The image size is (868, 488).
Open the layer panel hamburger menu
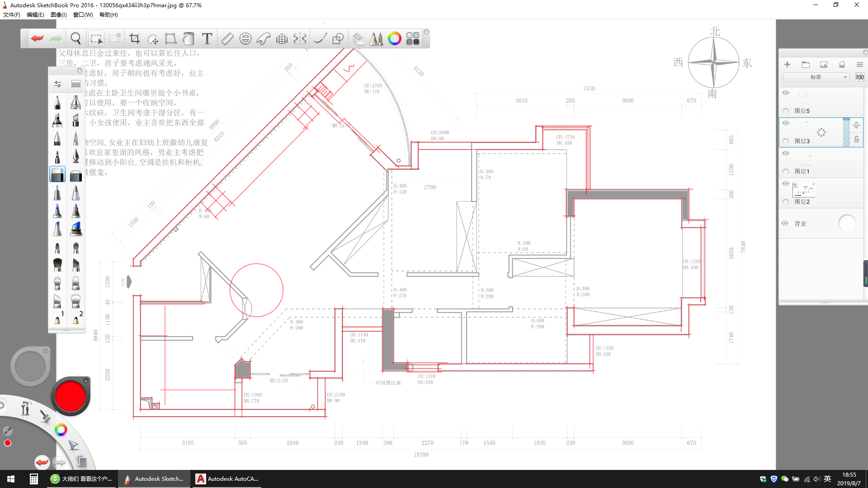pyautogui.click(x=860, y=65)
